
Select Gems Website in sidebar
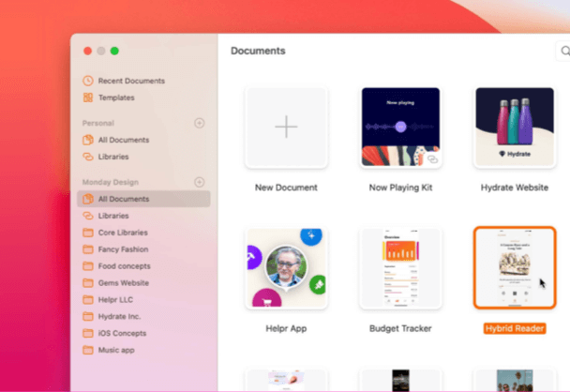(x=123, y=283)
